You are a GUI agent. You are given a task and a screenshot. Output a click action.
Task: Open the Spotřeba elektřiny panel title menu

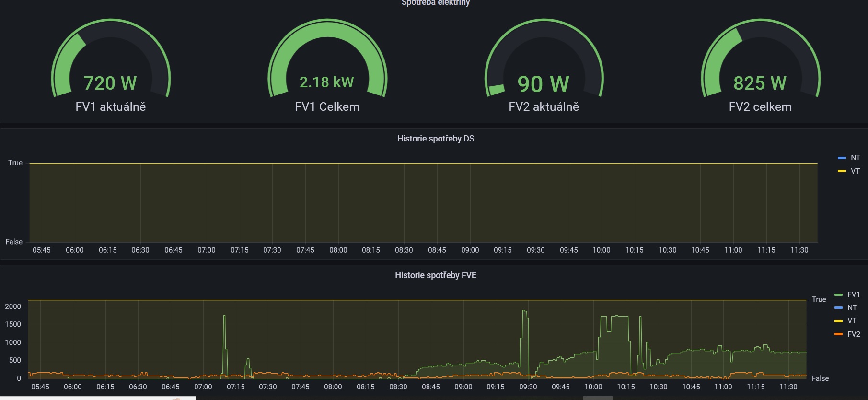tap(435, 3)
